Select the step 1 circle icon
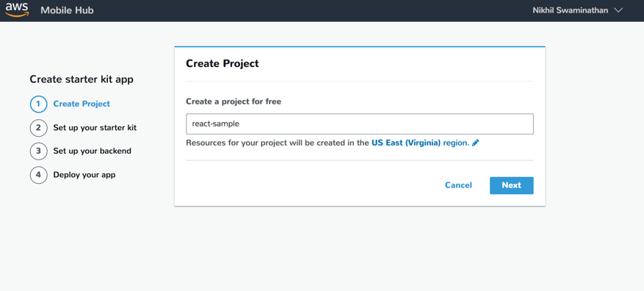 point(38,104)
